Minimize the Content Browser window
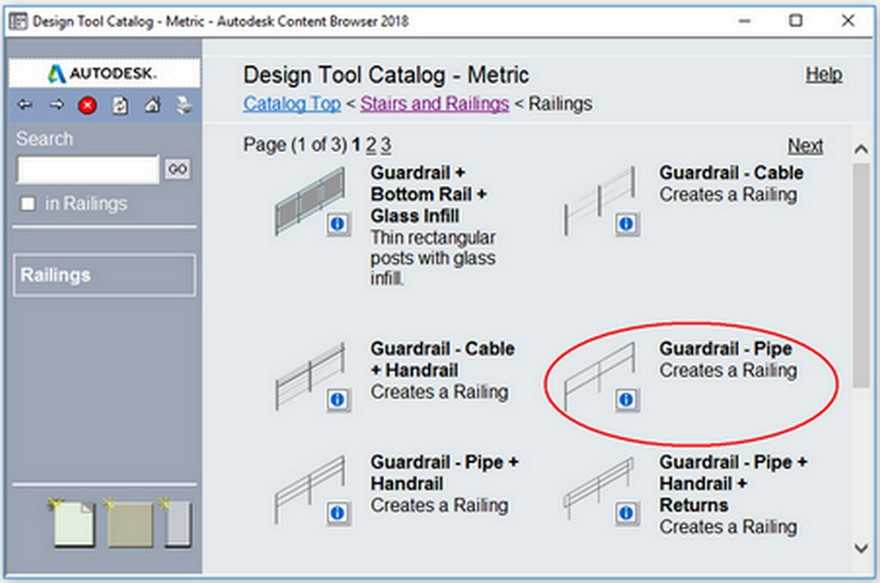Screen dimensions: 880x583 [745, 21]
